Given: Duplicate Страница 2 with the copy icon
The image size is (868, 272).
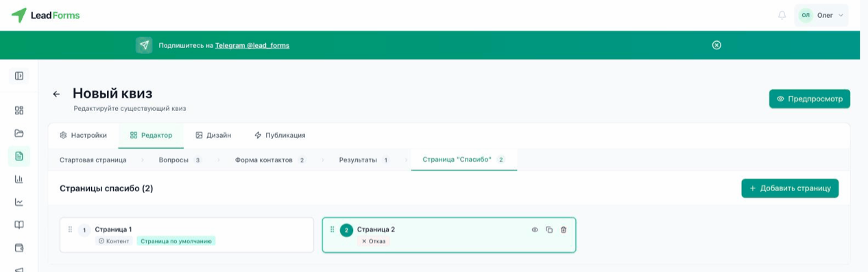Looking at the screenshot, I should tap(549, 230).
